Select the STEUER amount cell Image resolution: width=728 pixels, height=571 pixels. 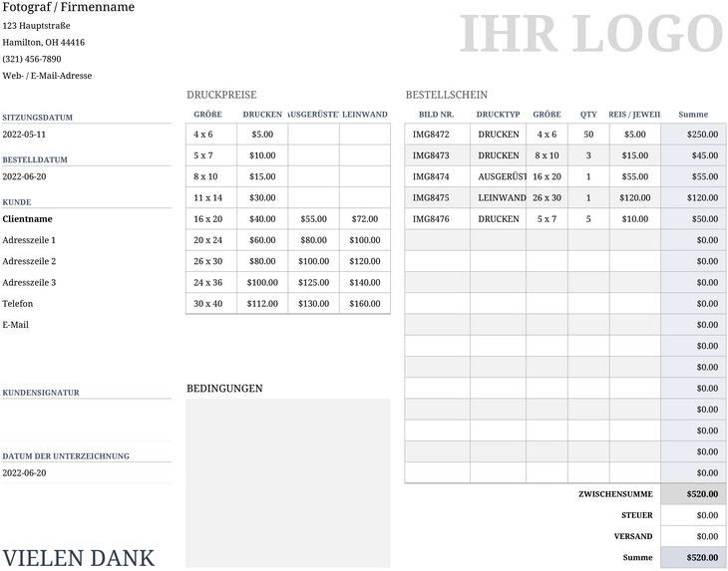pos(693,515)
